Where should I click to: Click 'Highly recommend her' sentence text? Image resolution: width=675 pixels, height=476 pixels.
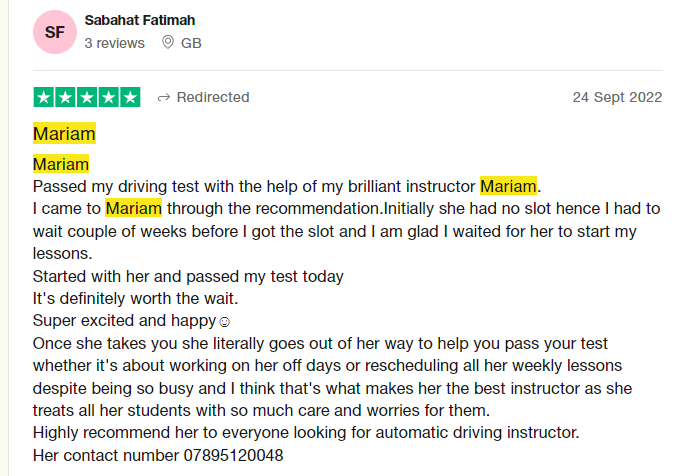point(306,433)
